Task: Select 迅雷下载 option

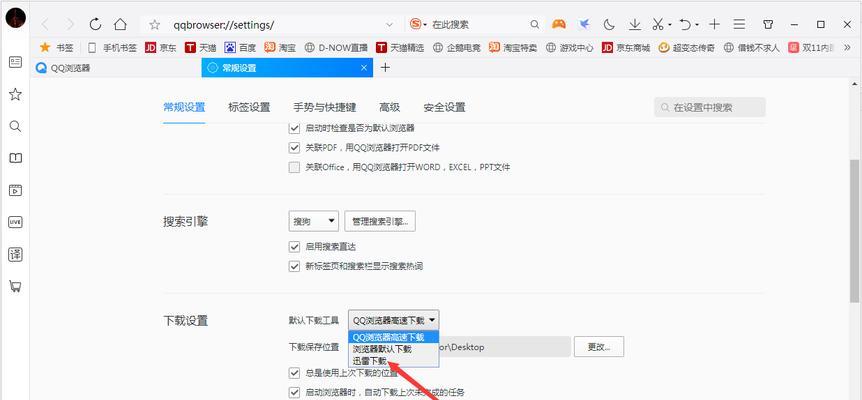Action: coord(394,361)
